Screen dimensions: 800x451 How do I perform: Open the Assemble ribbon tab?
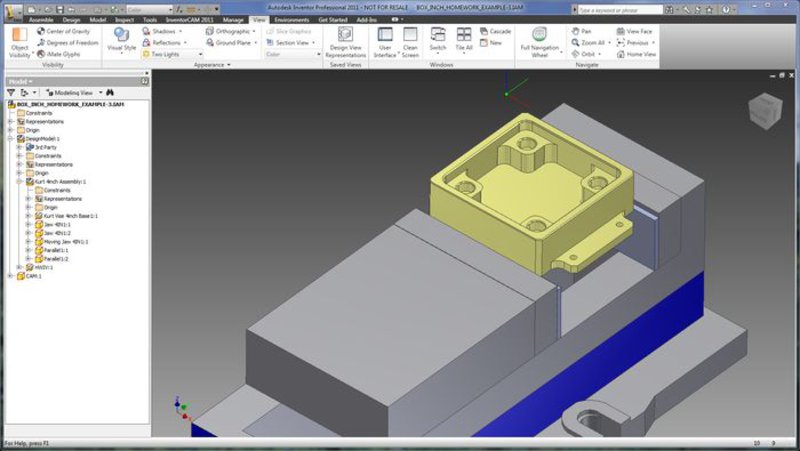click(x=42, y=20)
